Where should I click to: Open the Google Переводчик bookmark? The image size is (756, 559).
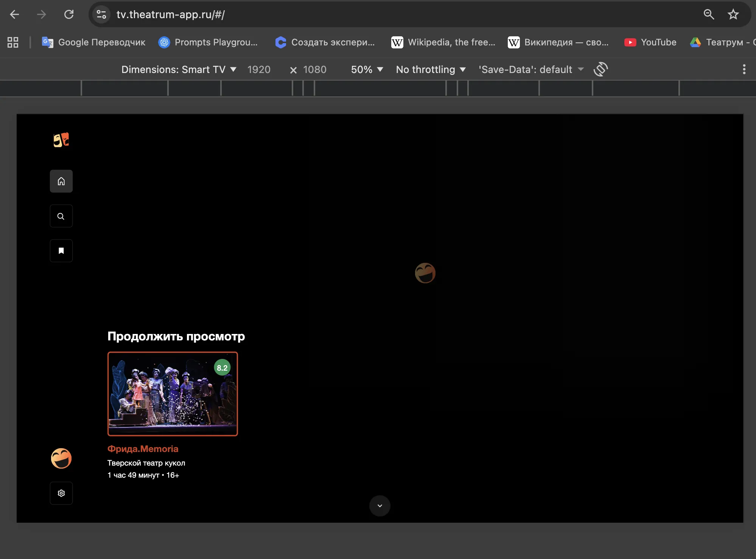(x=93, y=42)
